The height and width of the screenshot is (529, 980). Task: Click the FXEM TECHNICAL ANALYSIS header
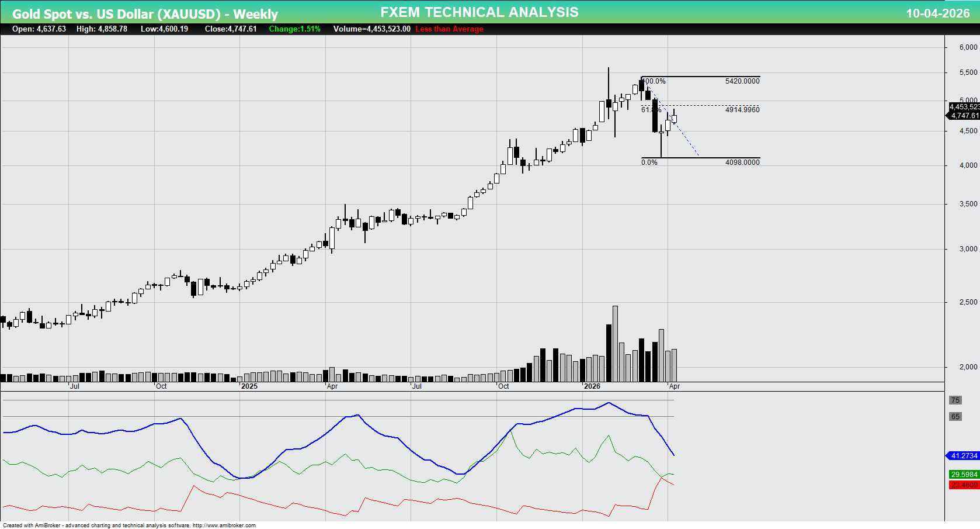(479, 12)
